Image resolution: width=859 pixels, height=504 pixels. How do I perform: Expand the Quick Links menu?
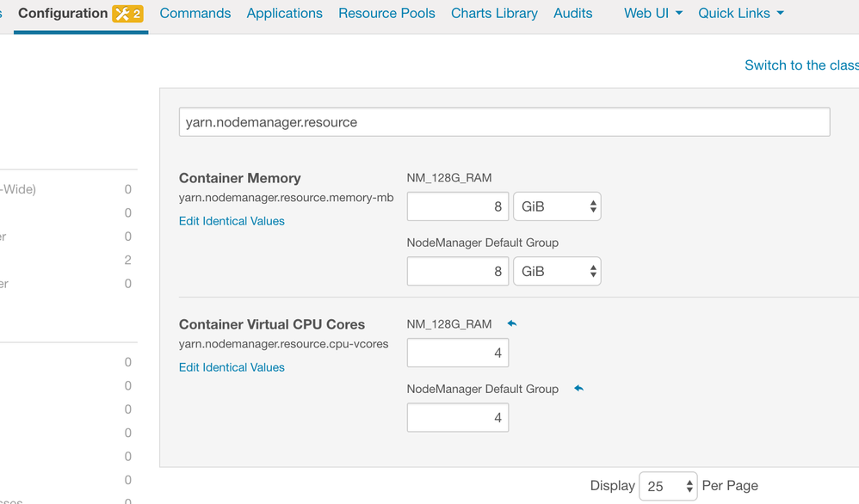740,14
